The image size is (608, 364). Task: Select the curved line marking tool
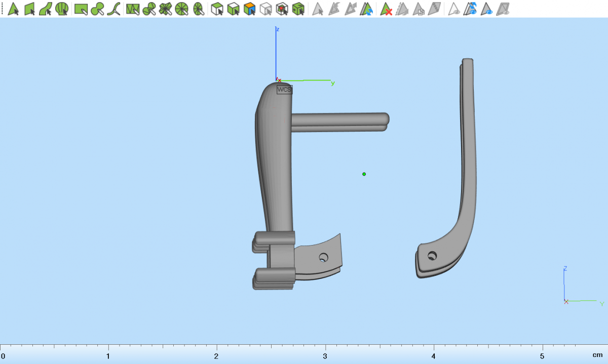pyautogui.click(x=115, y=9)
